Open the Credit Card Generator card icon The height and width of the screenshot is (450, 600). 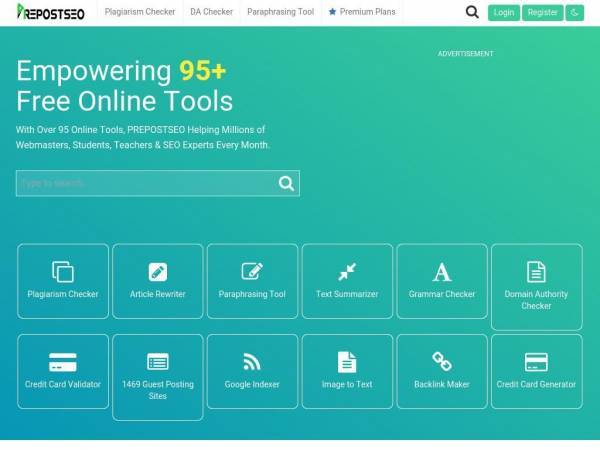536,362
